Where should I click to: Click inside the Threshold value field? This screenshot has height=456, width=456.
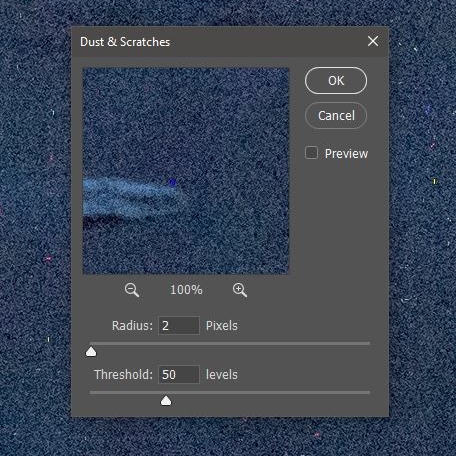coord(179,374)
